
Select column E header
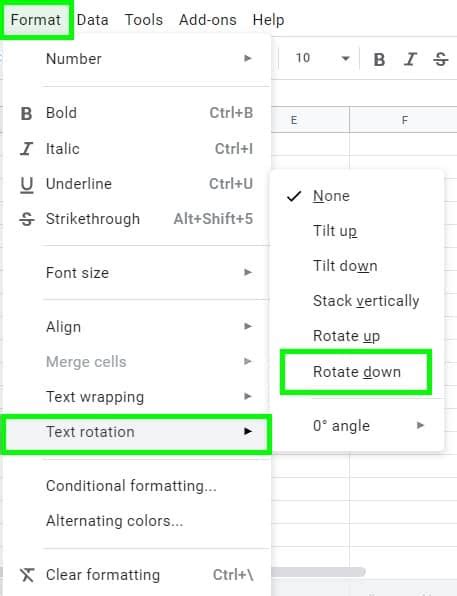point(311,120)
